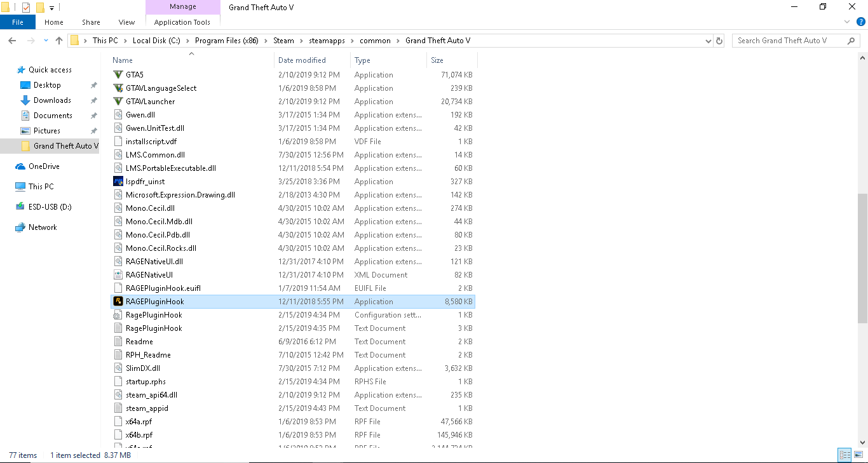Click the x64a.rpf file icon
Screen dimensions: 868x463
pyautogui.click(x=118, y=422)
